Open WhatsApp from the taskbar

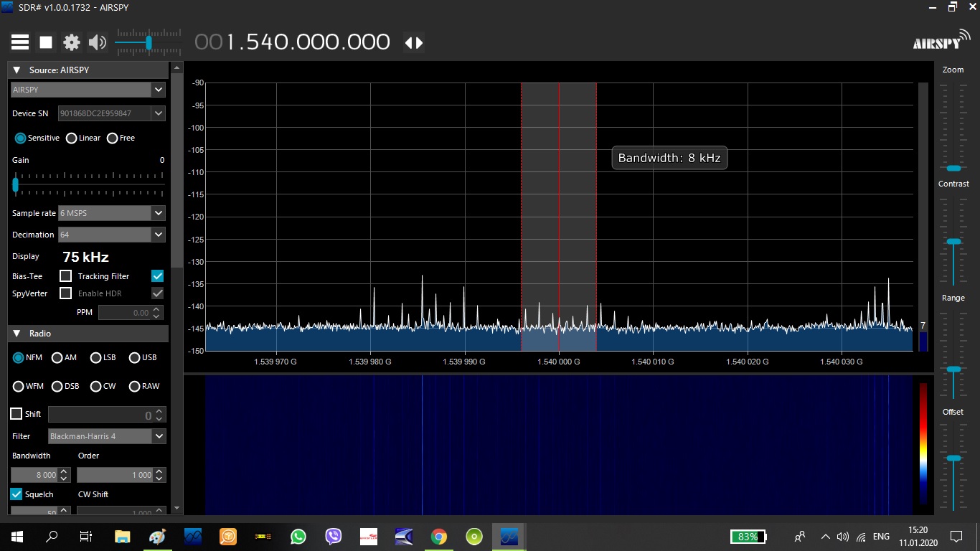pos(298,536)
